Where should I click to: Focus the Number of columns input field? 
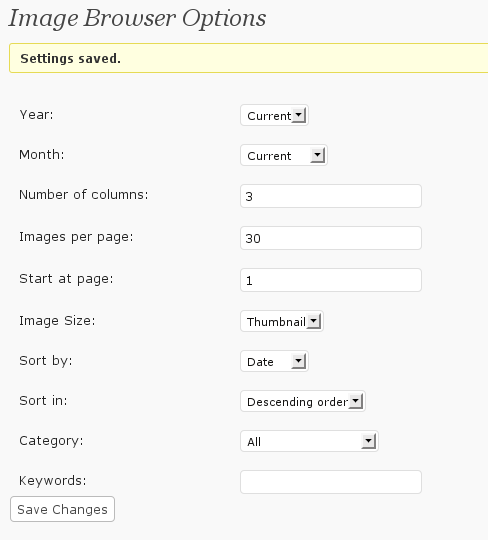tap(331, 196)
